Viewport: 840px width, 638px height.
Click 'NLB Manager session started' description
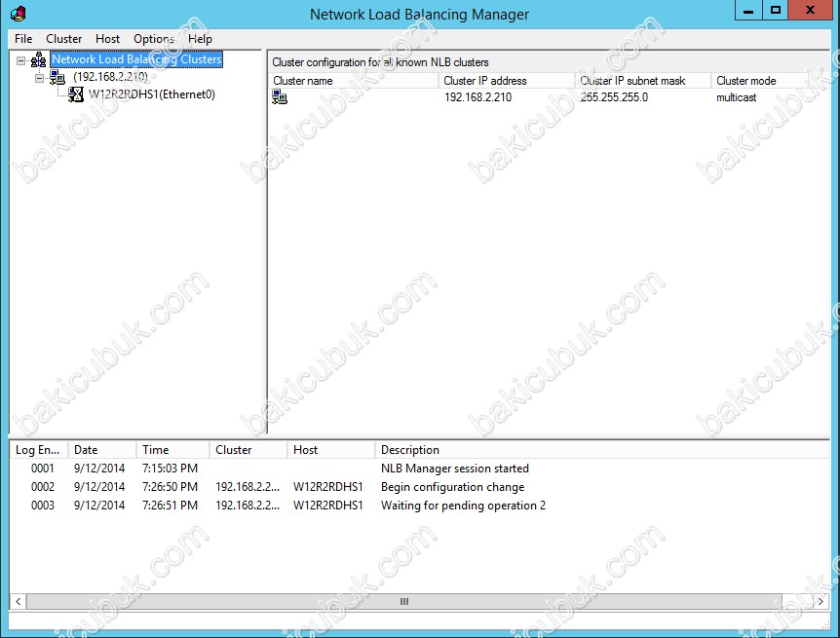coord(455,469)
